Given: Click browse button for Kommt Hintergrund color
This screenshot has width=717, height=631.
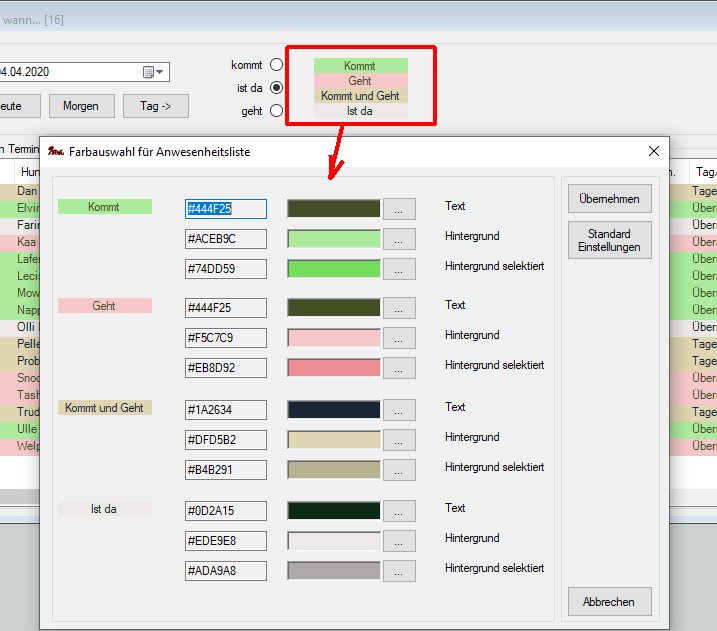Looking at the screenshot, I should pos(400,239).
